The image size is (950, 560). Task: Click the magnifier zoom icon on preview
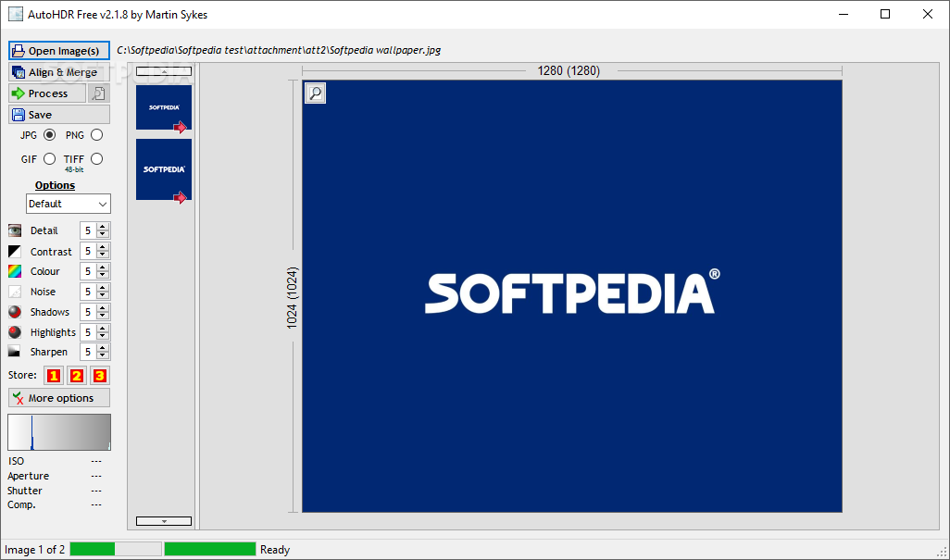click(316, 93)
